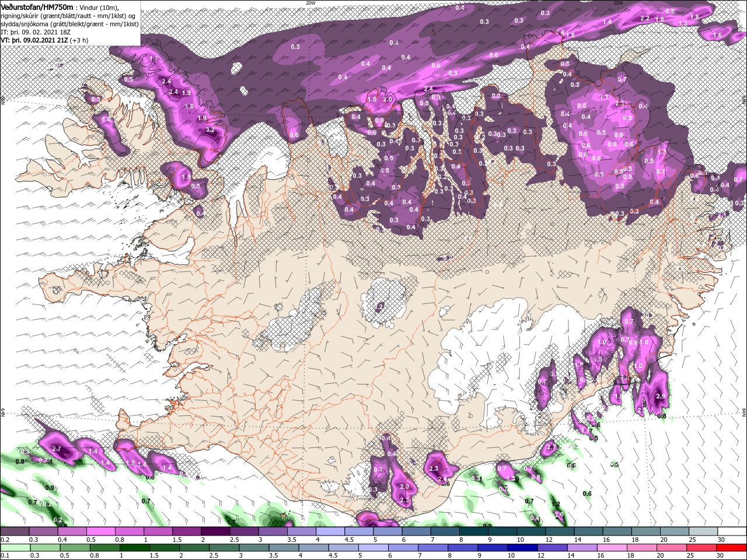Click the '20W' longitude label on top edge
747x560 pixels.
tap(311, 3)
